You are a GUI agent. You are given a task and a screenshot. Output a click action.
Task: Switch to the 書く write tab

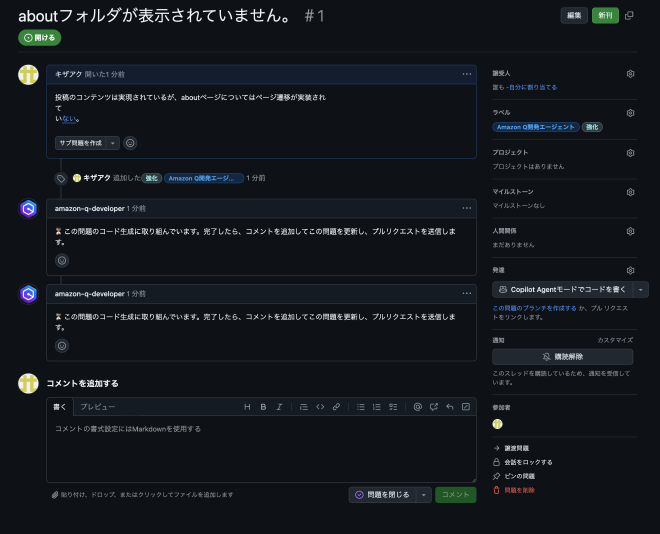(60, 407)
